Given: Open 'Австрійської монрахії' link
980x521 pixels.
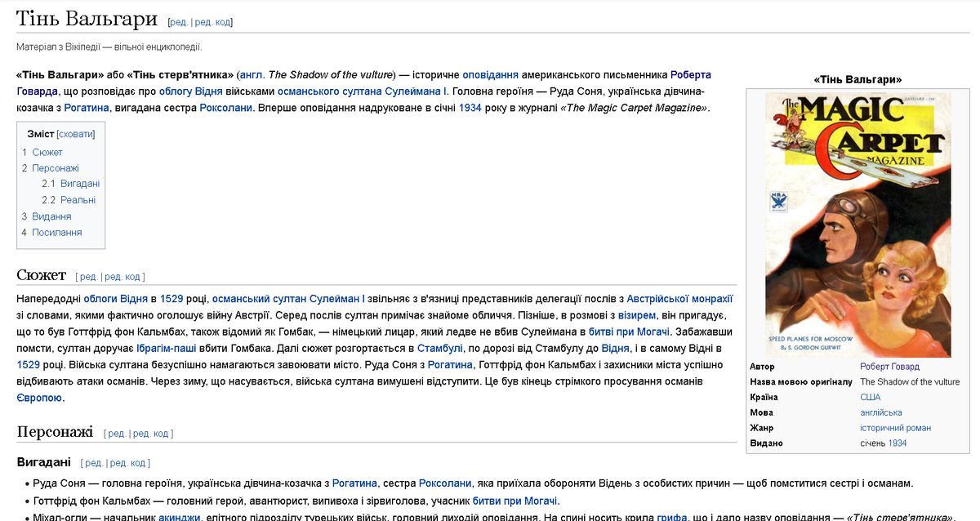Looking at the screenshot, I should click(x=680, y=299).
